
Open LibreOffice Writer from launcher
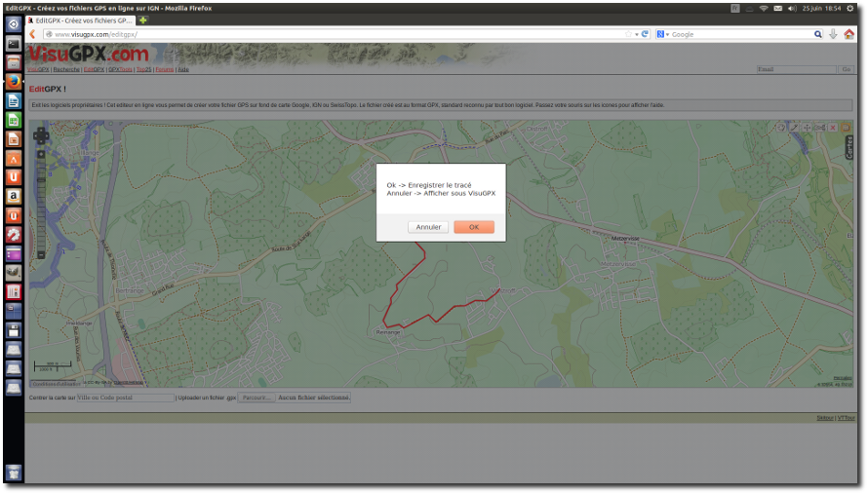[x=14, y=100]
